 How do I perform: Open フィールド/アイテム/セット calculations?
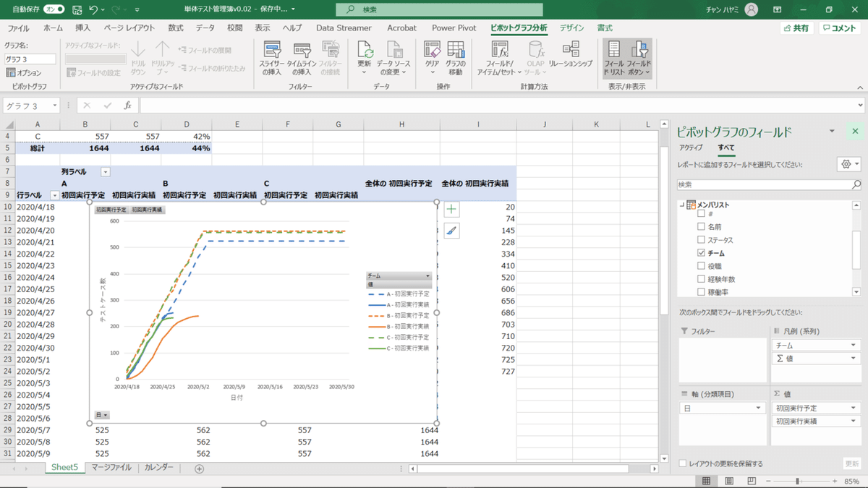click(501, 58)
